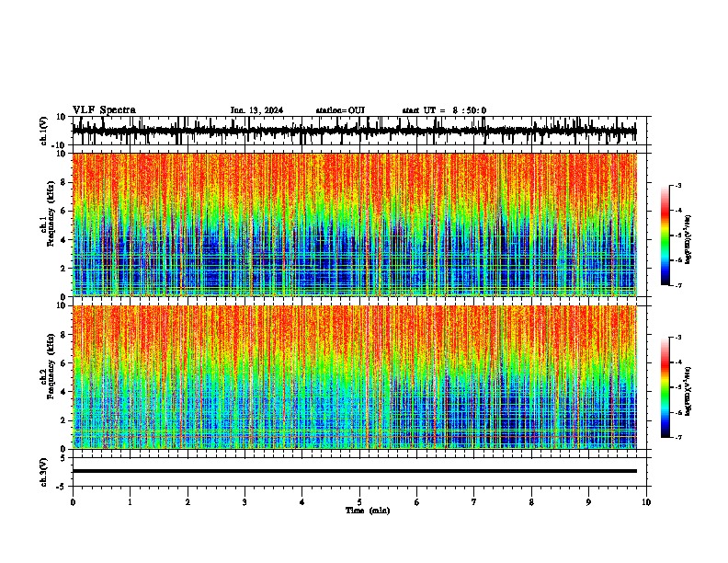Click the "ch.1(V)" waveform axis label
Viewport: 728px width, 563px height.
point(44,131)
